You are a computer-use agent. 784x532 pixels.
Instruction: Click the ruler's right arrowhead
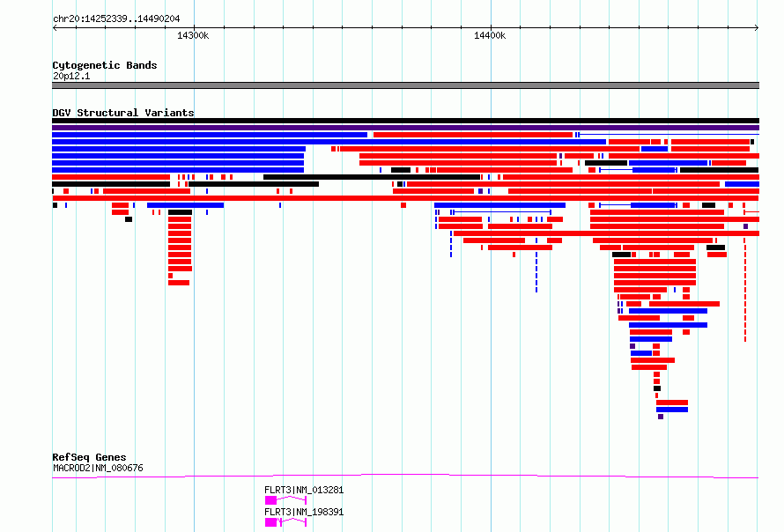(757, 28)
